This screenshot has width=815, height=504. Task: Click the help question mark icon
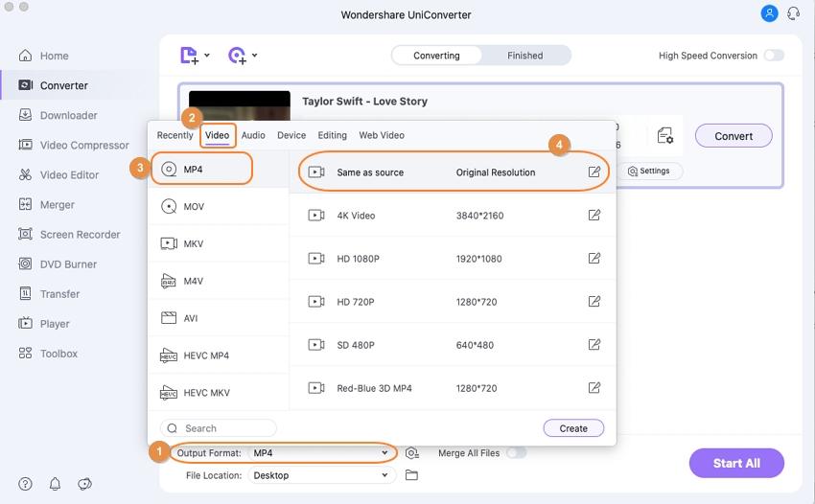click(25, 484)
